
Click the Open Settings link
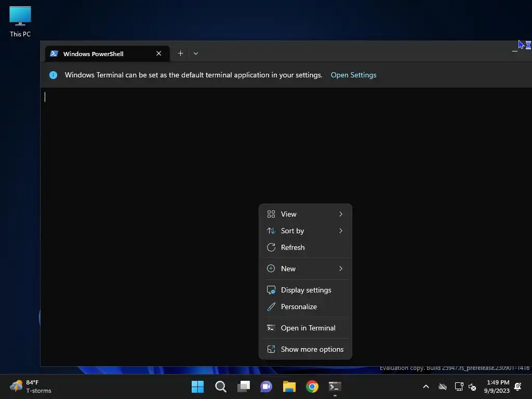pos(353,75)
